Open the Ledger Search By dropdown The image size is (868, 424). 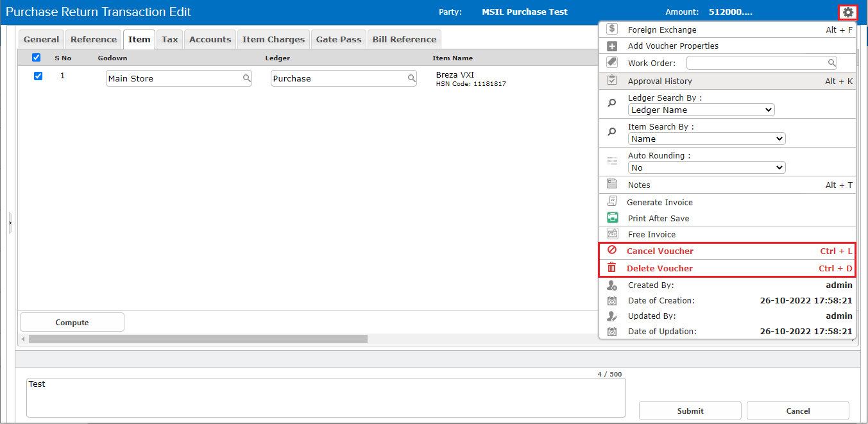point(701,110)
